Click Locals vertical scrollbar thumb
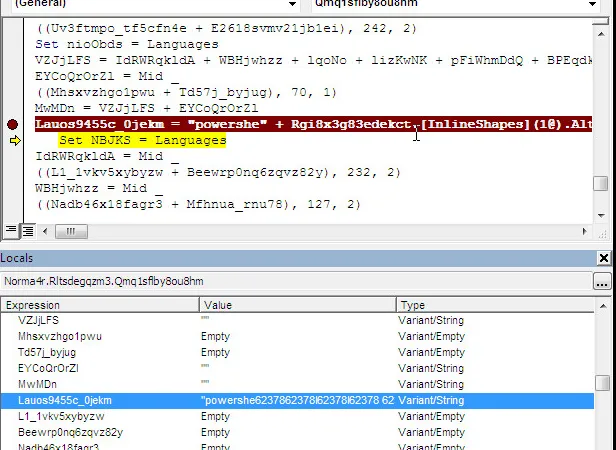 point(603,383)
